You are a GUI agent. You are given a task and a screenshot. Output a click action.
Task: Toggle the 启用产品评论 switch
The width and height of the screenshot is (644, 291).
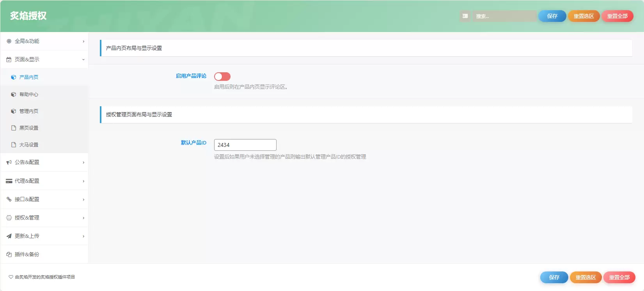point(222,77)
